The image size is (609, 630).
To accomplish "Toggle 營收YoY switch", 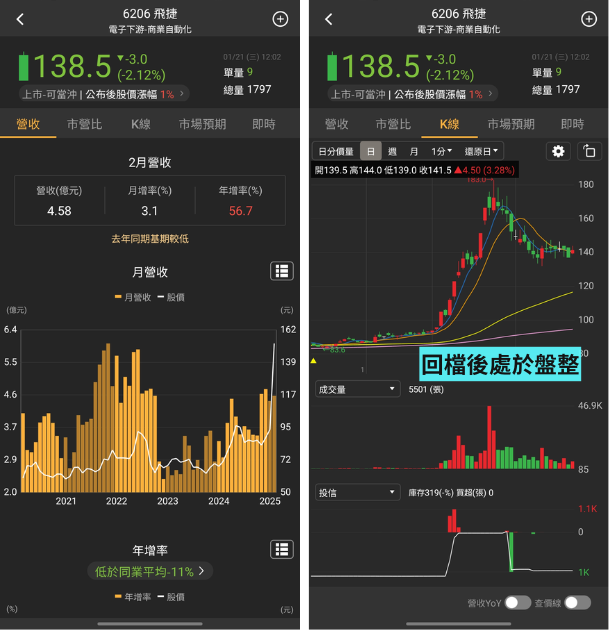I will tap(518, 602).
